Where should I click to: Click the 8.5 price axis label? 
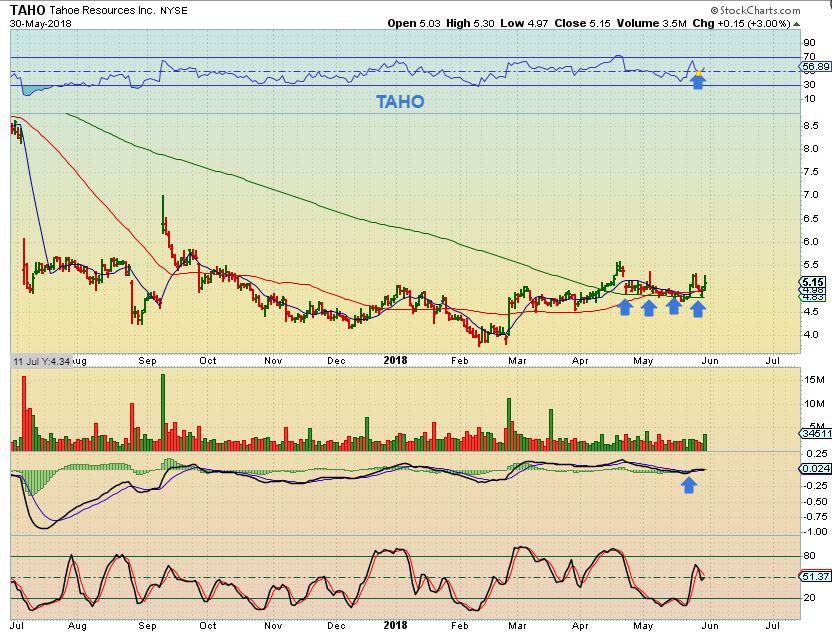click(x=810, y=126)
